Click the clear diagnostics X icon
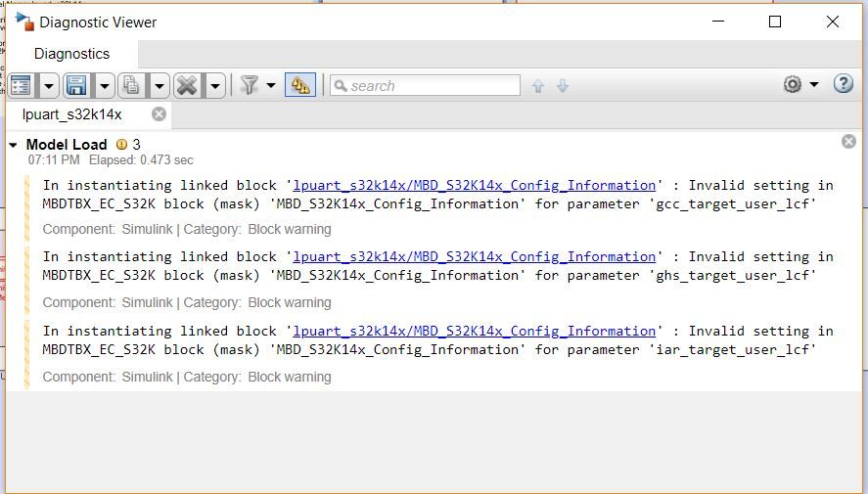The width and height of the screenshot is (868, 494). (187, 86)
